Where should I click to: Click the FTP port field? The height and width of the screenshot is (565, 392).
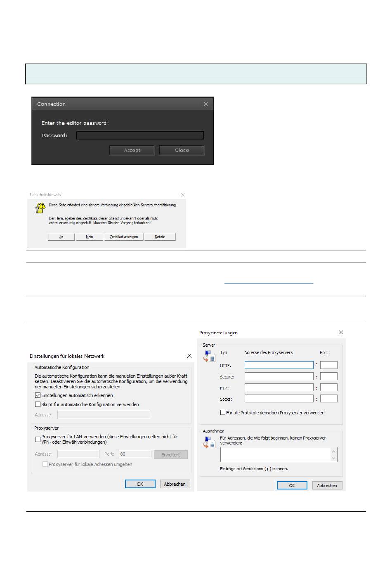pyautogui.click(x=329, y=388)
